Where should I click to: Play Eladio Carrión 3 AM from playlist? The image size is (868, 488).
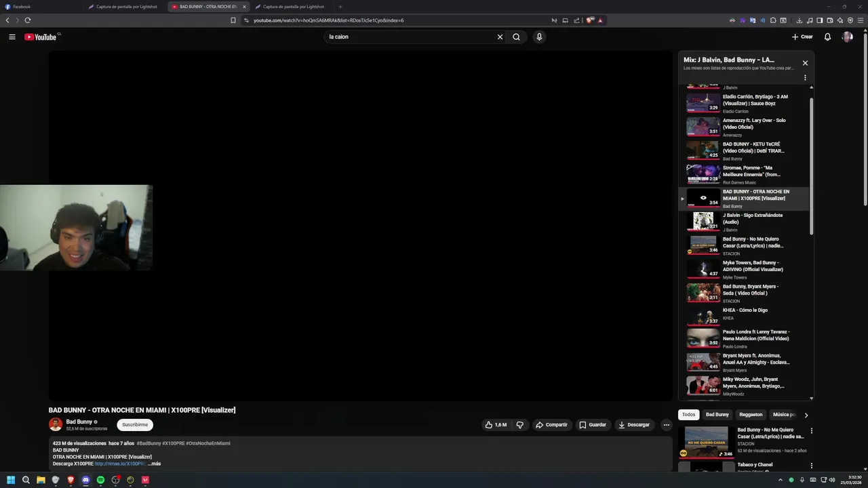tap(744, 103)
